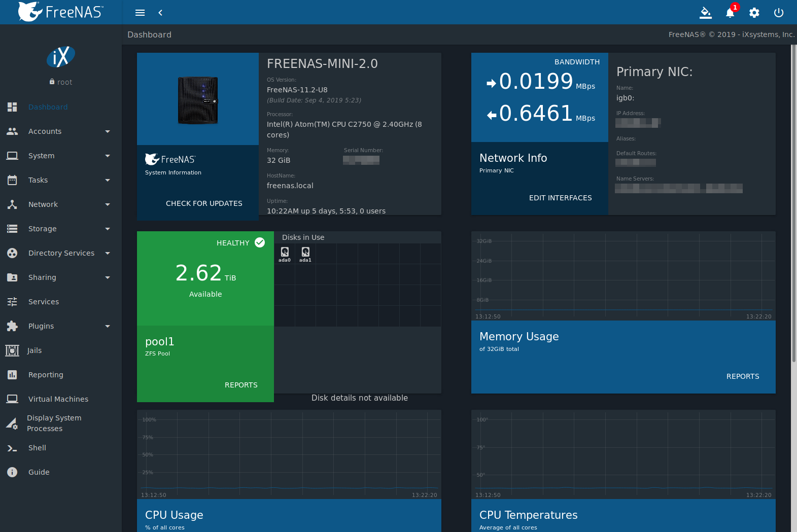
Task: Click the page vertical scrollbar
Action: (794, 203)
